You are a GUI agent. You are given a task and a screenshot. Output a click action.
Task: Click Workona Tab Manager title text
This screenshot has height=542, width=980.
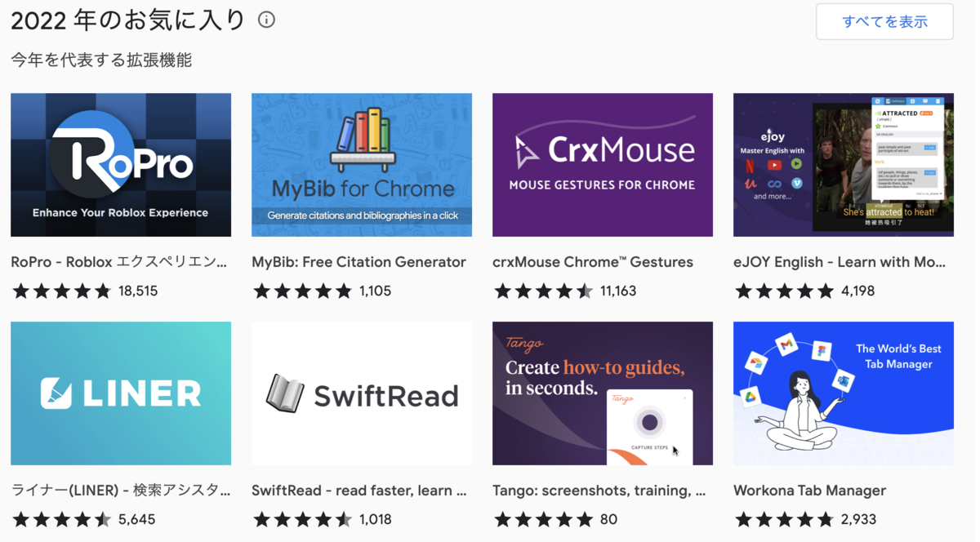tap(809, 491)
